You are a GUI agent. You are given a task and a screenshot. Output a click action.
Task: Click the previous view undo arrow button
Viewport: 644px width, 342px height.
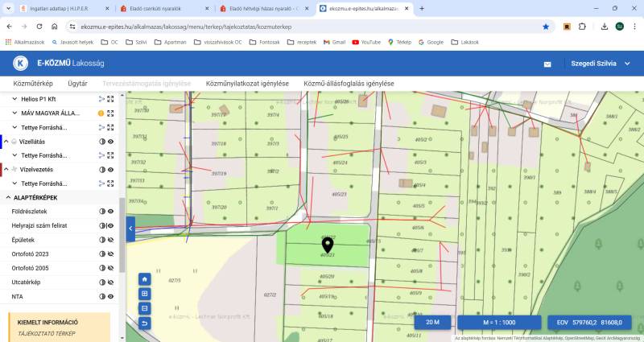coord(145,323)
